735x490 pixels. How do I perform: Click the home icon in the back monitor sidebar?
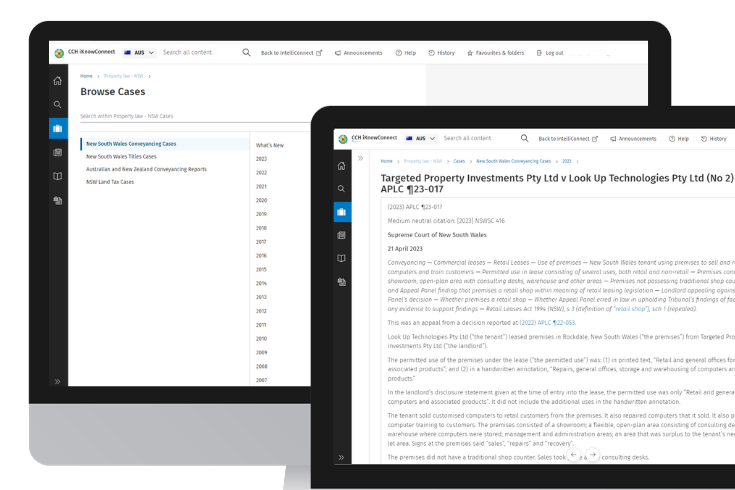pos(58,81)
